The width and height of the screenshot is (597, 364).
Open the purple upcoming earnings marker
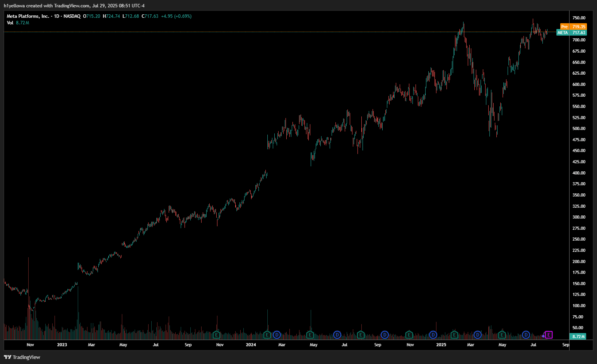(x=549, y=335)
